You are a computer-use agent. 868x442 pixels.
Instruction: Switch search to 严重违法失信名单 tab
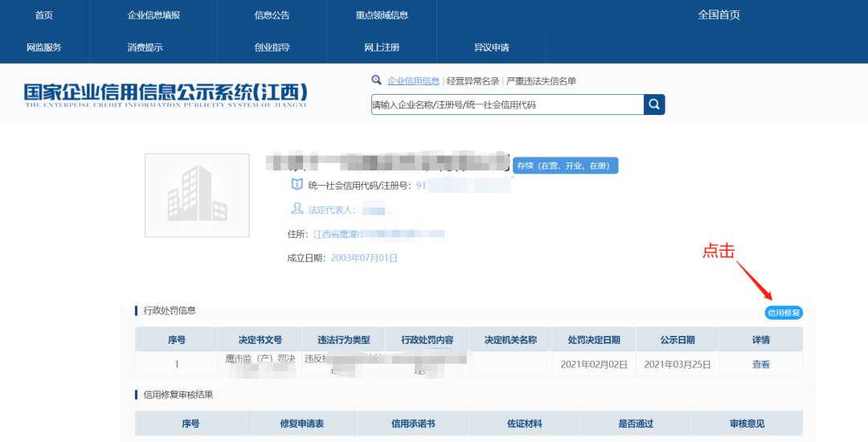(x=541, y=81)
